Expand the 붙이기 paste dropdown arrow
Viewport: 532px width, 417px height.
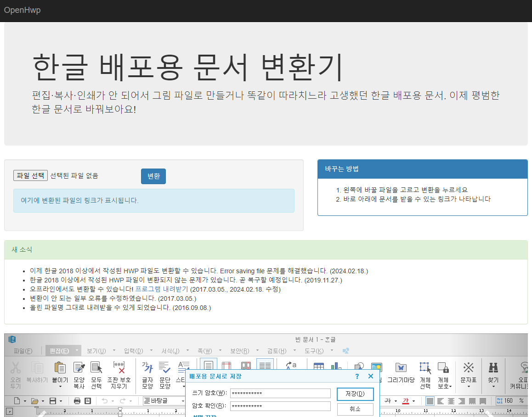coord(60,387)
